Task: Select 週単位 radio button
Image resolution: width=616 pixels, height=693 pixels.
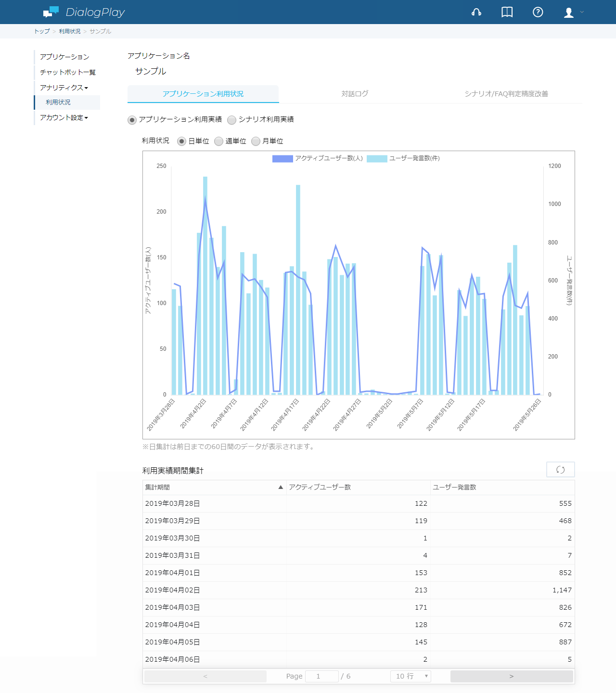Action: click(x=218, y=141)
